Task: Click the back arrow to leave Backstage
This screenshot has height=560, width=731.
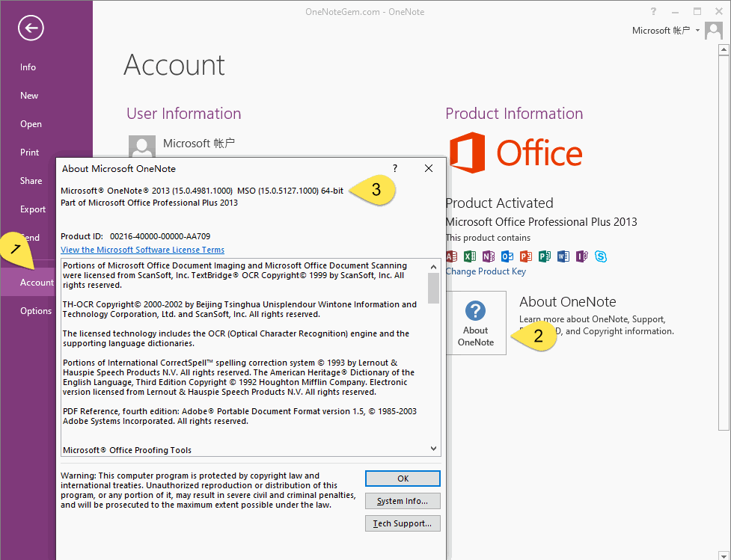Action: tap(31, 28)
